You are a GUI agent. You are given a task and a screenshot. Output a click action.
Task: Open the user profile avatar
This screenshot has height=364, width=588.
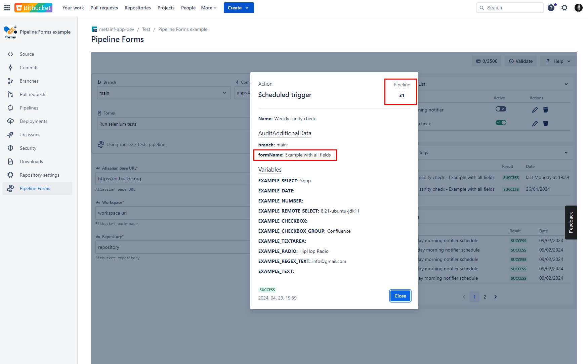(x=579, y=8)
